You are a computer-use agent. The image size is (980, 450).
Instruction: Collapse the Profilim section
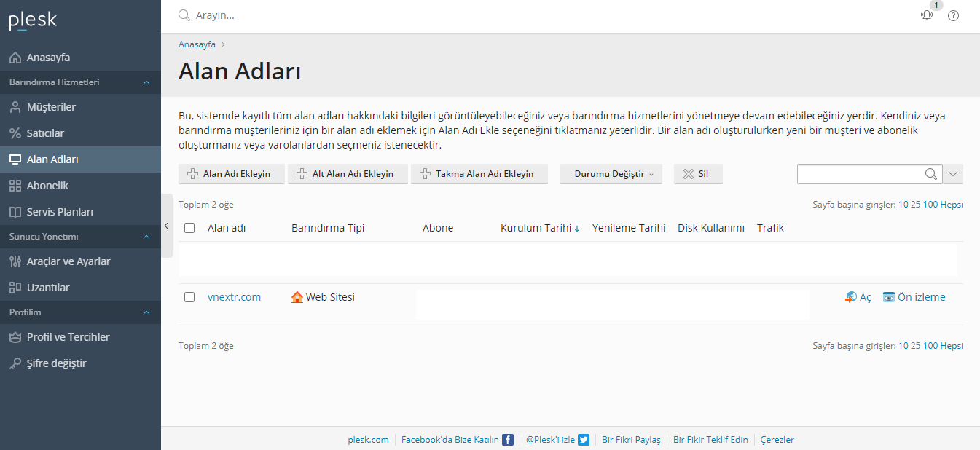click(x=146, y=312)
